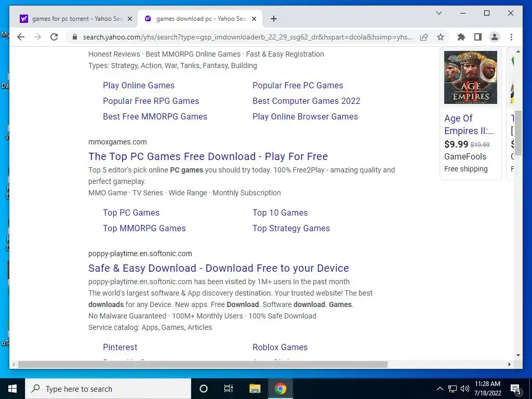Switch to the 'games for pc torrent' tab
Image resolution: width=532 pixels, height=399 pixels.
(x=76, y=19)
